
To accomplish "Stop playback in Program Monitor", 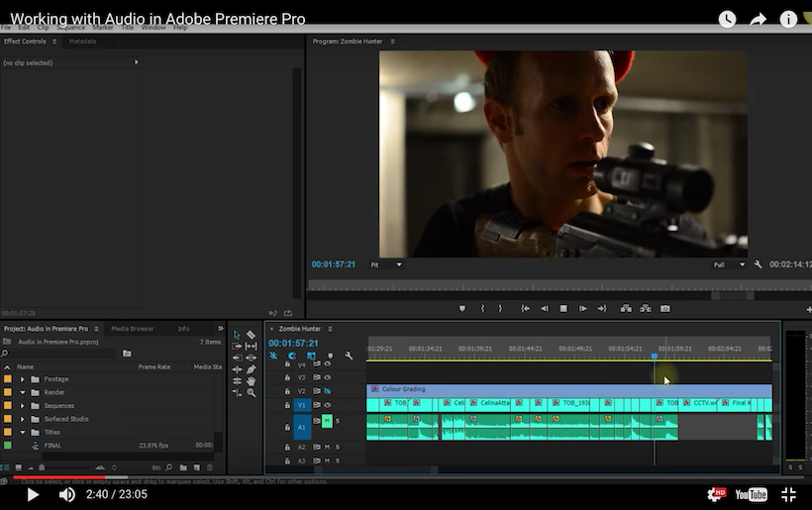I will point(563,309).
